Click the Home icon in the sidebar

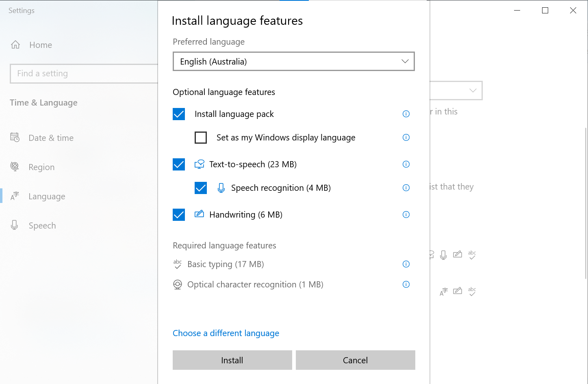click(x=15, y=45)
